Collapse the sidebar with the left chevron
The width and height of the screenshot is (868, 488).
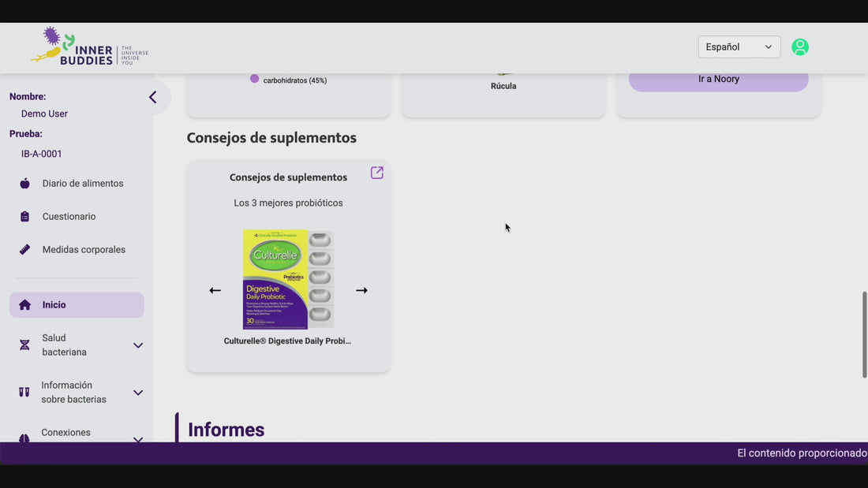152,97
